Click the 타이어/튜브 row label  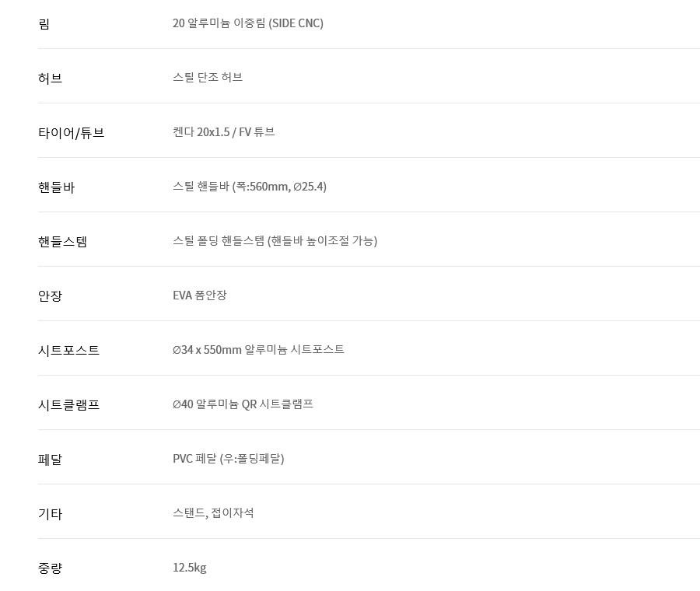point(72,132)
